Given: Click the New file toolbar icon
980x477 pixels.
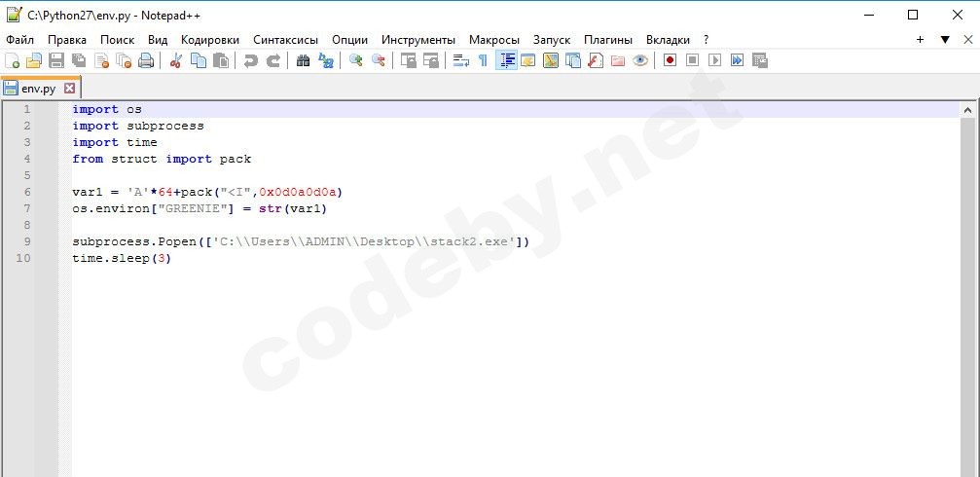Looking at the screenshot, I should tap(12, 60).
